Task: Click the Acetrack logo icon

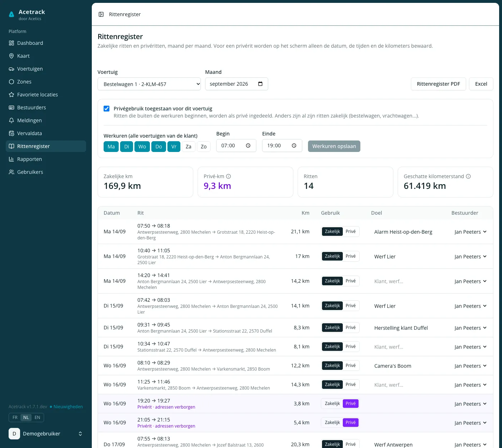Action: coord(11,14)
